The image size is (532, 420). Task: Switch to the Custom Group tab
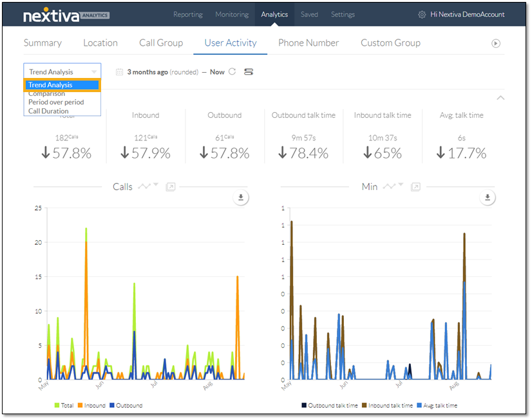tap(390, 43)
